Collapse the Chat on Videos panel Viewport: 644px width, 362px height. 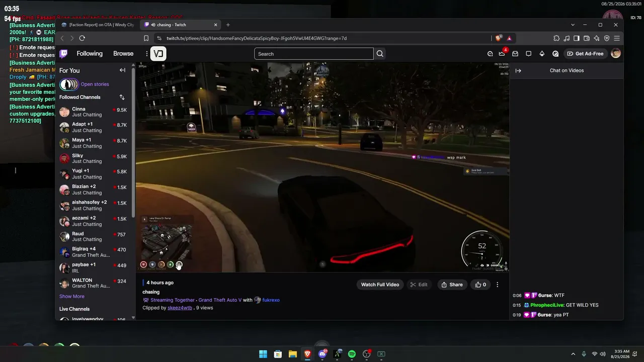[518, 70]
